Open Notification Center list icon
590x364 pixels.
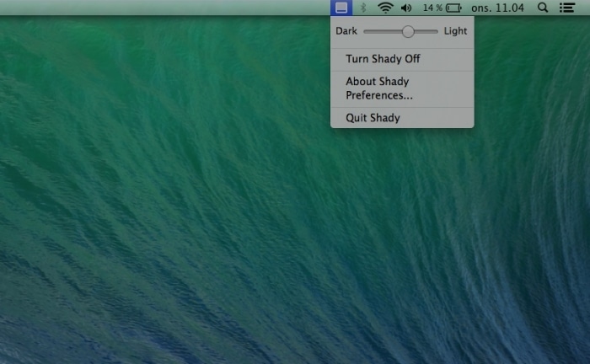click(x=567, y=8)
